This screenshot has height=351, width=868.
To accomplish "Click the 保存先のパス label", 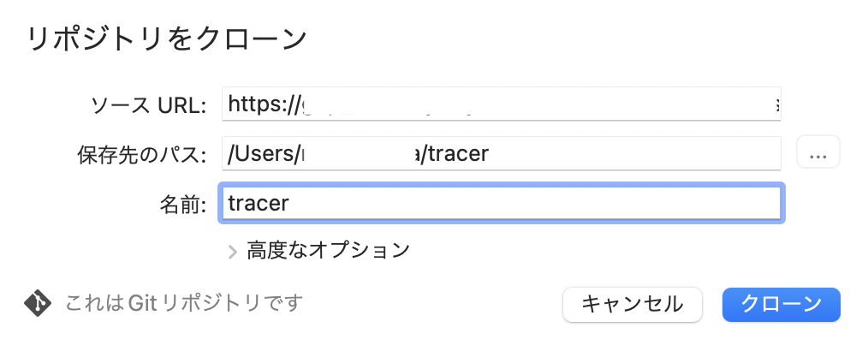I will 141,155.
